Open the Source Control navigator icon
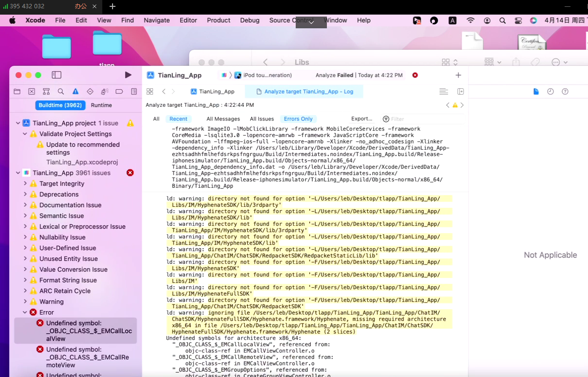 32,92
